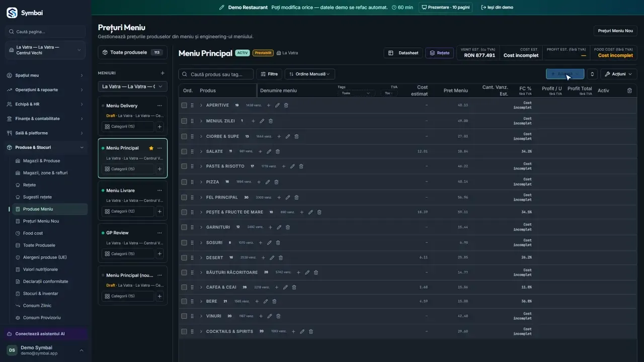Click the plus beside Categorii (12) on Meniu Livrare

click(x=159, y=212)
